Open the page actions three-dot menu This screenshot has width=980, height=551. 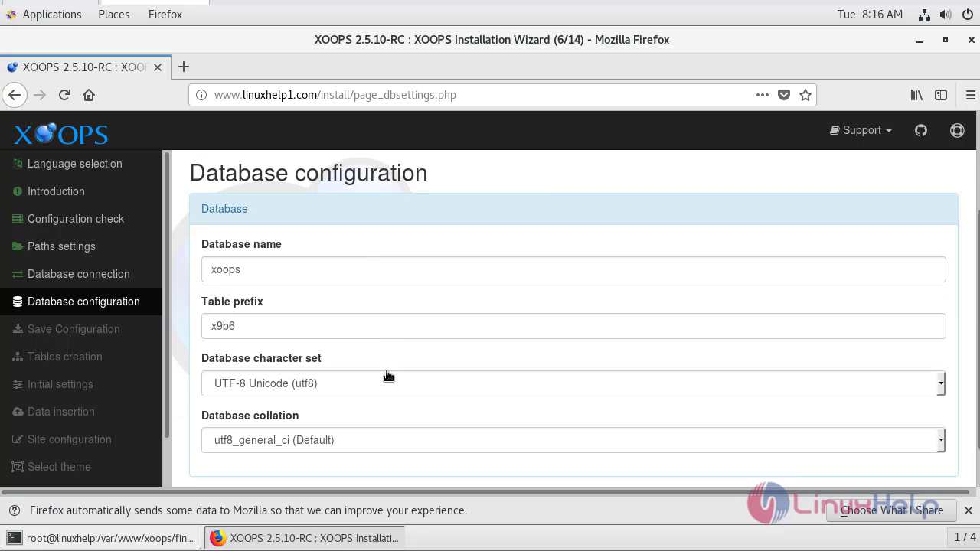pos(762,95)
